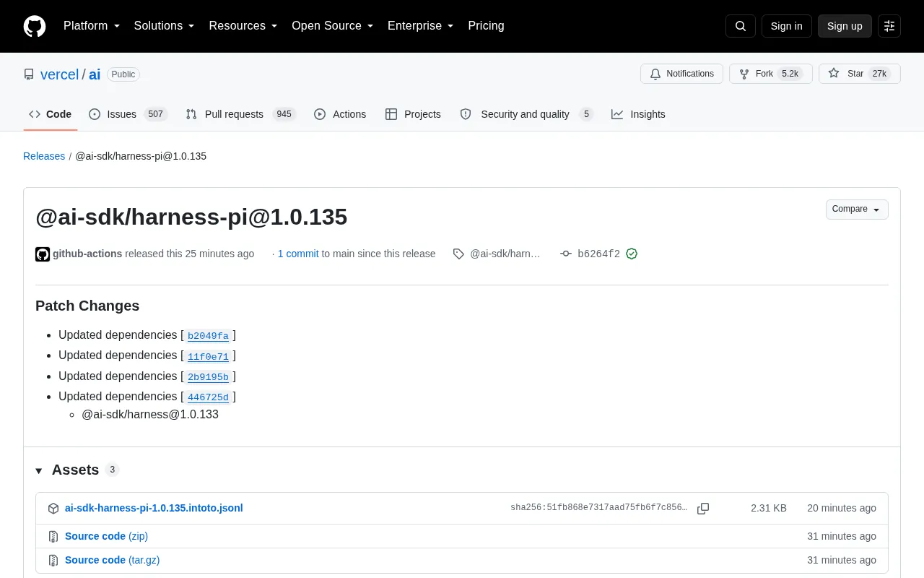The image size is (924, 578).
Task: Open commit 11f0e71 link
Action: (208, 356)
